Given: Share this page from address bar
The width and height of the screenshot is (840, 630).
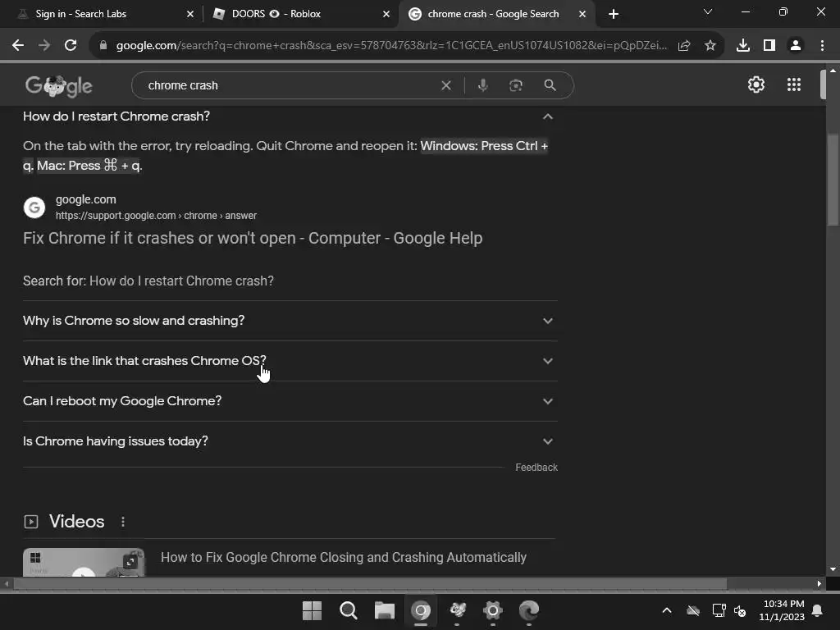Looking at the screenshot, I should (x=684, y=46).
